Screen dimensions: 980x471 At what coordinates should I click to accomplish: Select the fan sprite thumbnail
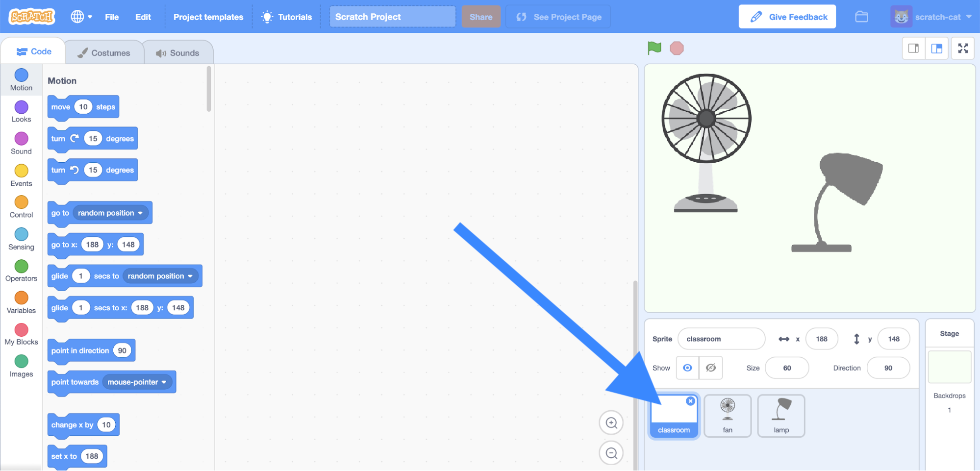728,415
